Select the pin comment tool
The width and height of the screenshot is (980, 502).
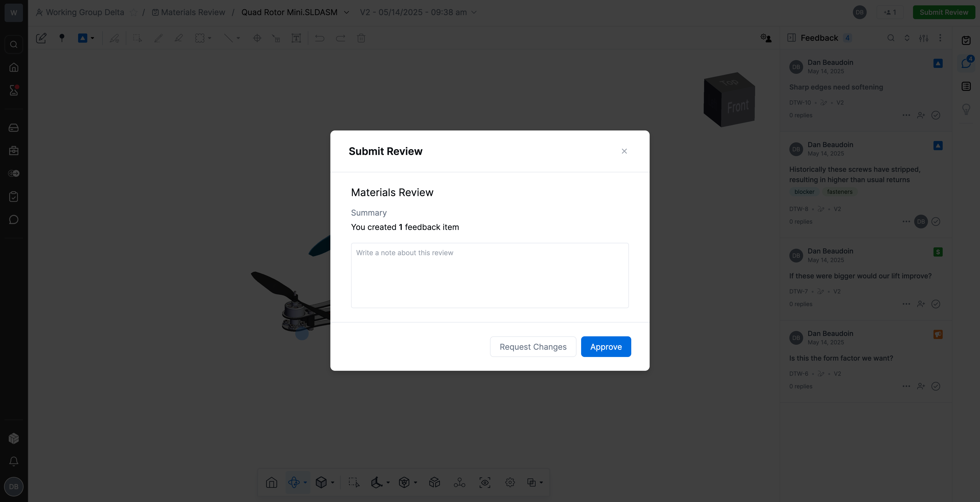62,38
